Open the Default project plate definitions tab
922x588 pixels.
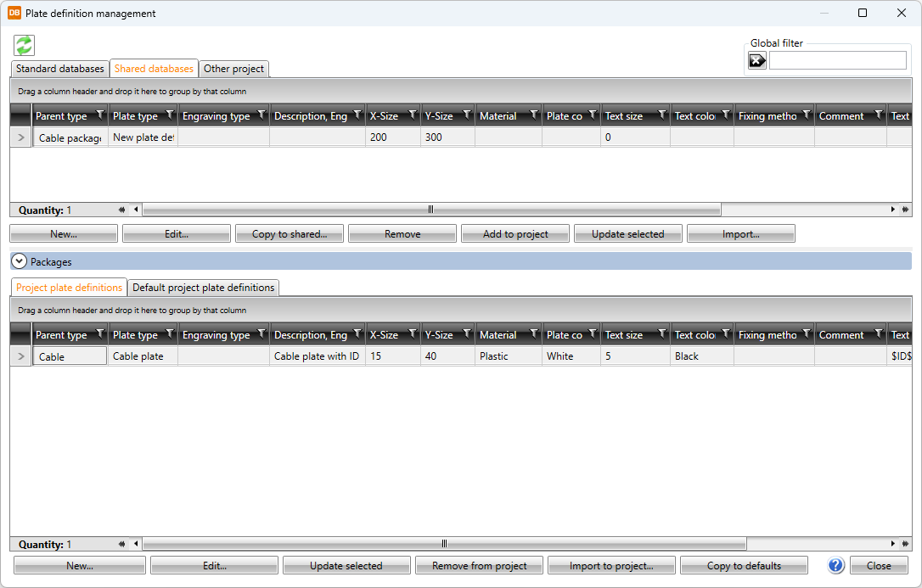click(x=204, y=288)
